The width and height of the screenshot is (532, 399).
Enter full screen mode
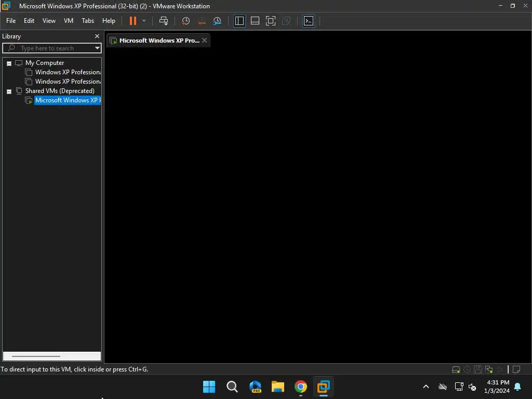[x=271, y=21]
